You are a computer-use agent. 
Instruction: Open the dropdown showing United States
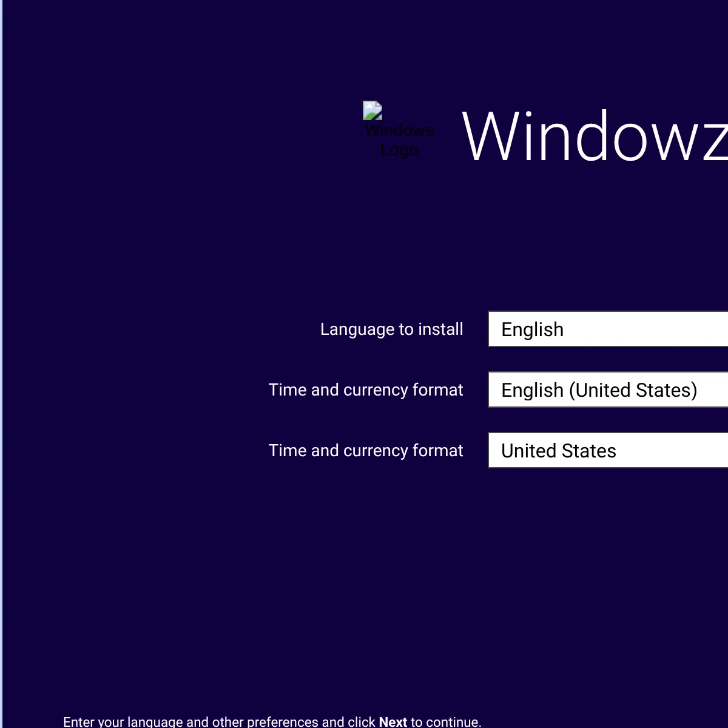click(608, 450)
